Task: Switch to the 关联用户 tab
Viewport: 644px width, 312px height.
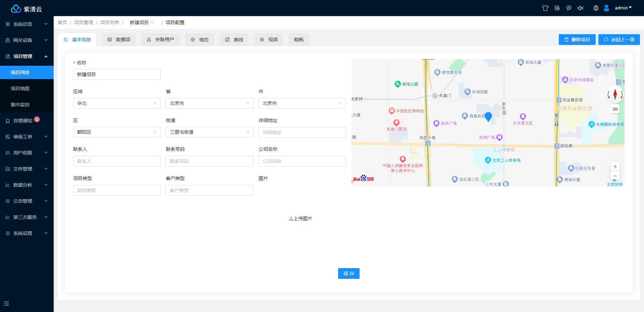Action: [160, 40]
